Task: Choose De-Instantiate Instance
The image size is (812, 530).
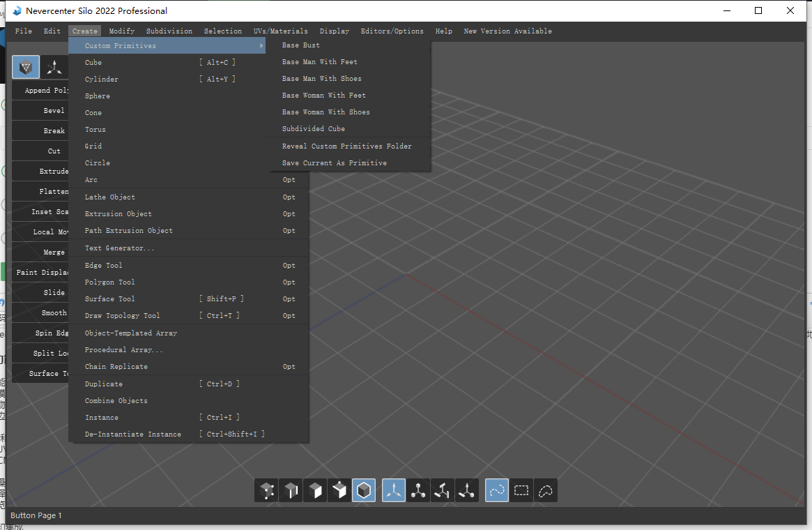Action: 188,434
